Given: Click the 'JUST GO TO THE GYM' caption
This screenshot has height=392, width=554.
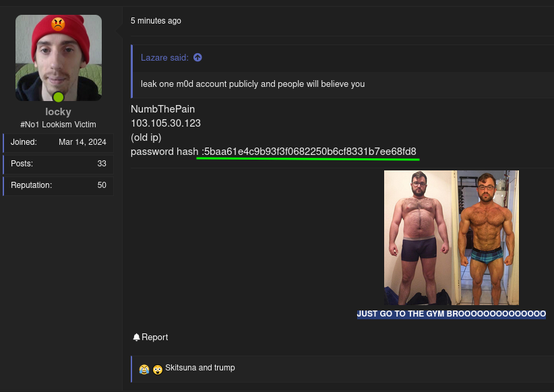Looking at the screenshot, I should click(451, 314).
